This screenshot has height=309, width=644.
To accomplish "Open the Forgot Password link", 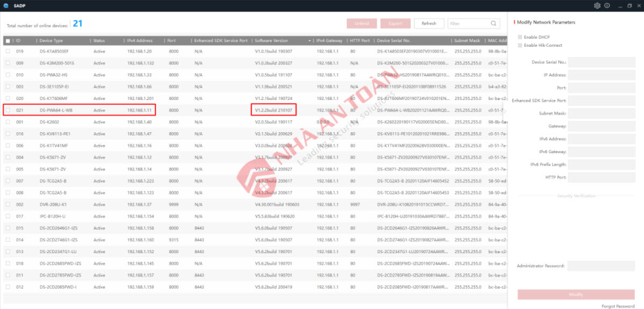I will pyautogui.click(x=618, y=306).
